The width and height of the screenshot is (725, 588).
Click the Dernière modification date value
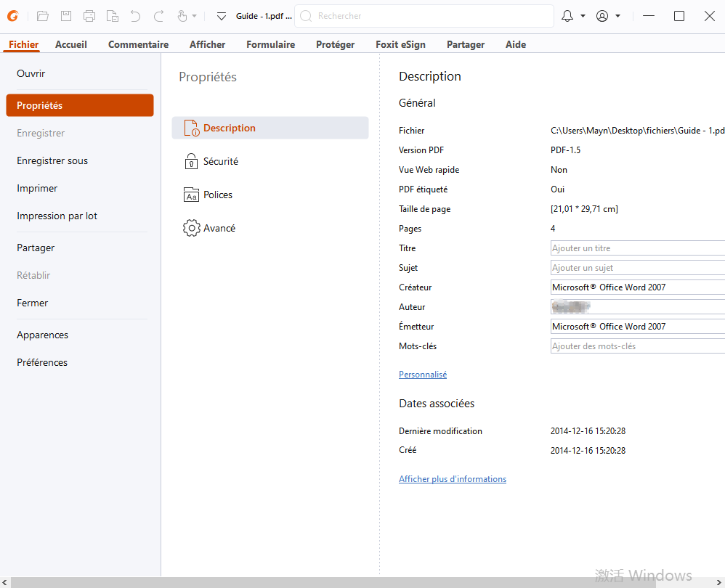click(588, 431)
